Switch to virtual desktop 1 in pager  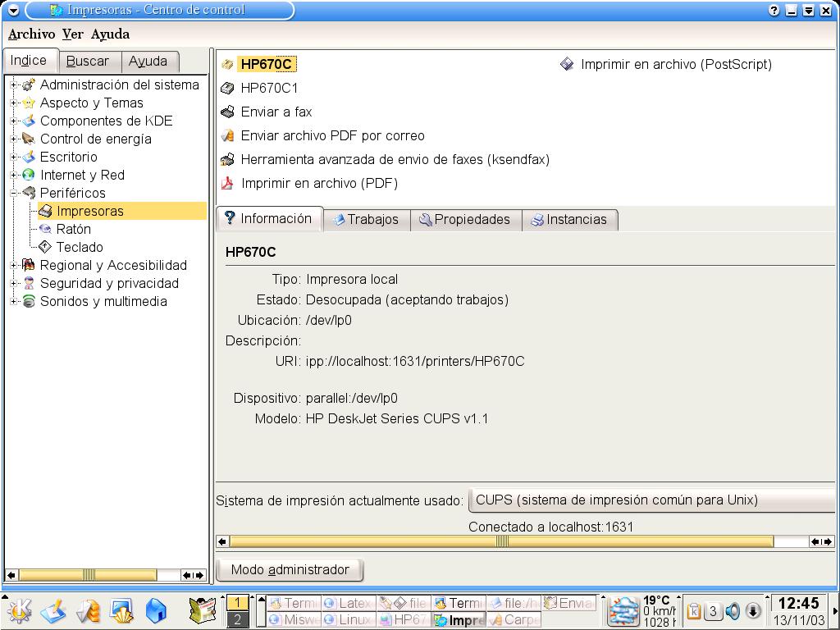pos(237,603)
